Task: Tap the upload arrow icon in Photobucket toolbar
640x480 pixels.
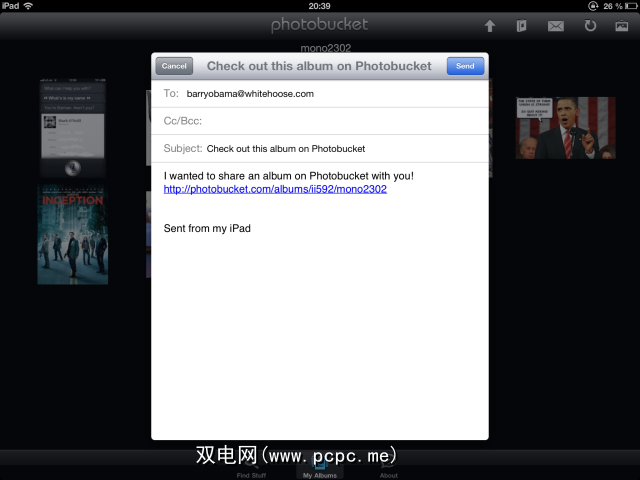Action: pos(490,26)
